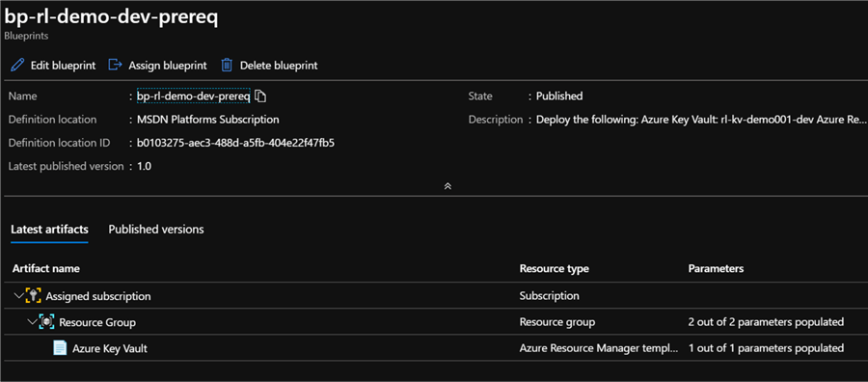Click the Delete blueprint trash icon

click(227, 66)
